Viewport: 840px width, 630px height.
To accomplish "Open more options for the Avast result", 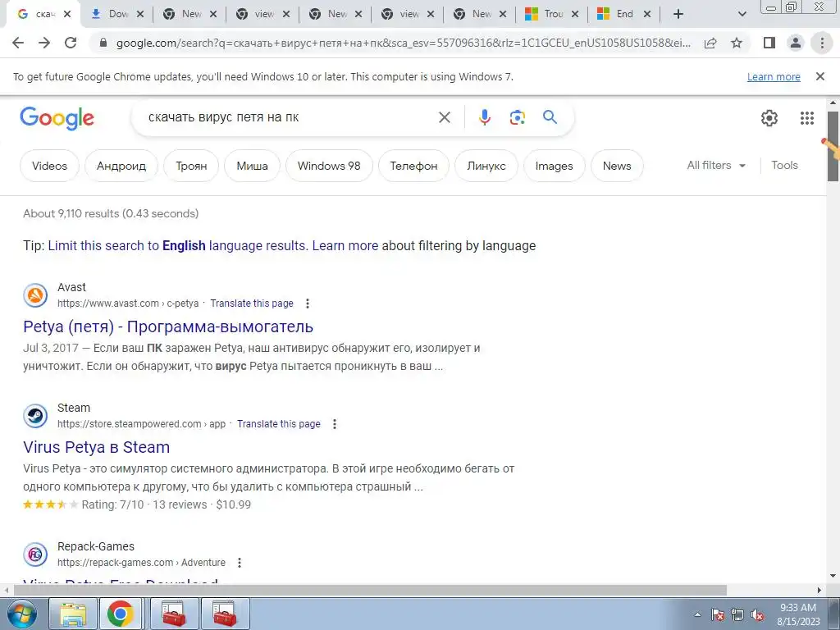I will point(308,304).
